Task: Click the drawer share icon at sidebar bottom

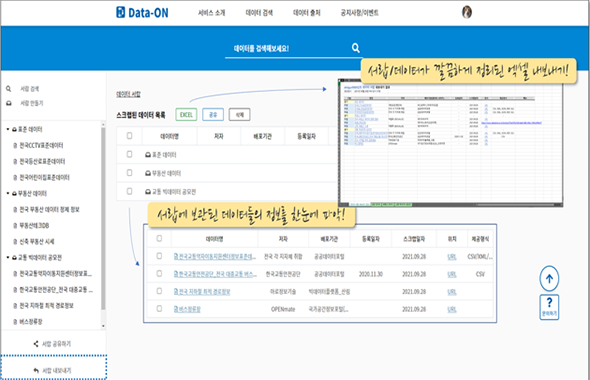Action: point(36,344)
